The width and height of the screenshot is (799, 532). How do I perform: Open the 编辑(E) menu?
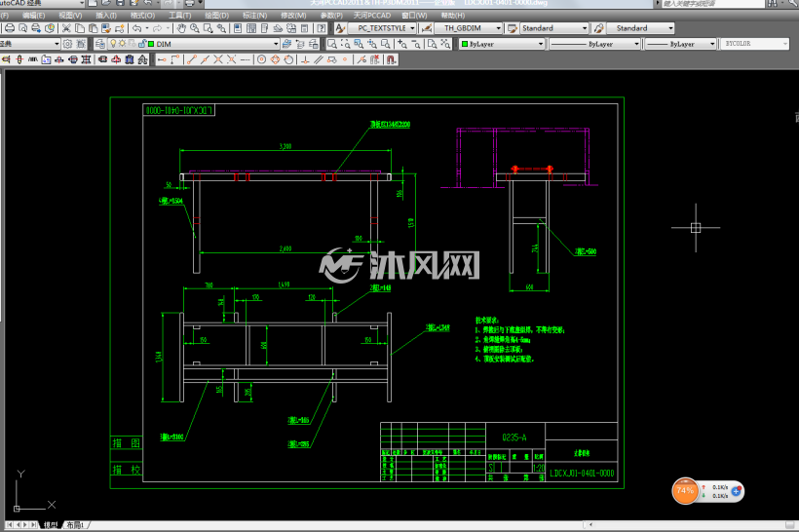(33, 16)
